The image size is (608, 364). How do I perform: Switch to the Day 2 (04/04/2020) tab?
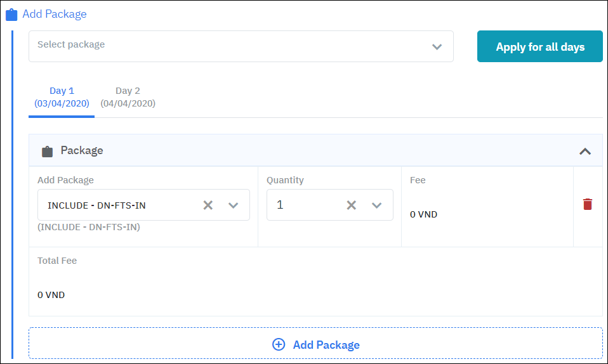128,97
